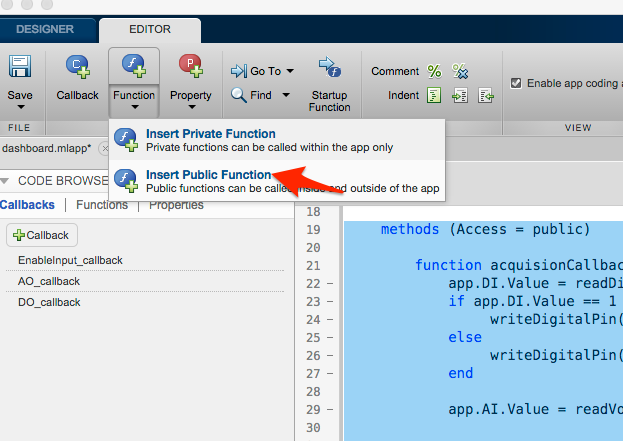
Task: Click the breakpoint dash on line 22
Action: pyautogui.click(x=330, y=284)
